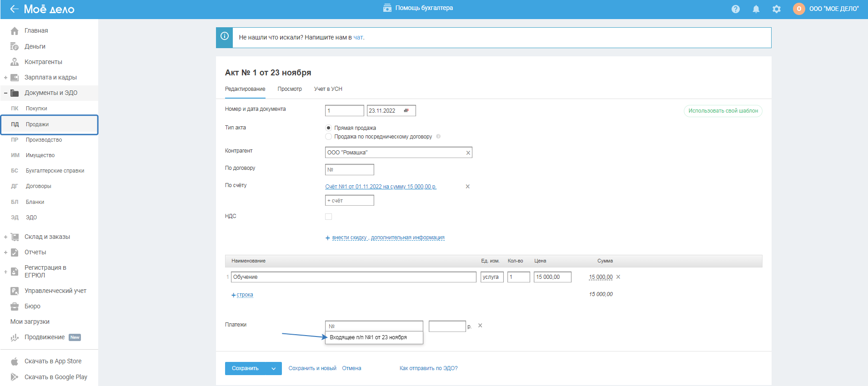The width and height of the screenshot is (868, 386).
Task: Click the Документы и ЭДО folder icon
Action: 15,93
